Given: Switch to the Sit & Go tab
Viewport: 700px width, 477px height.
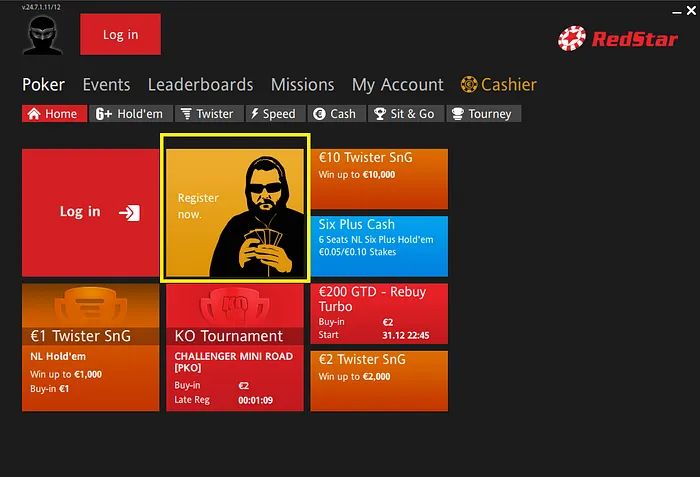Looking at the screenshot, I should [x=406, y=114].
